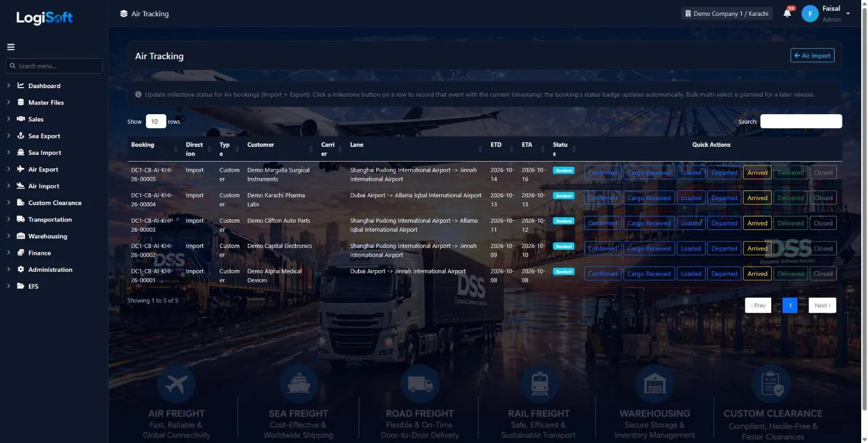Expand the EFS chevron
The image size is (868, 443).
pos(8,286)
